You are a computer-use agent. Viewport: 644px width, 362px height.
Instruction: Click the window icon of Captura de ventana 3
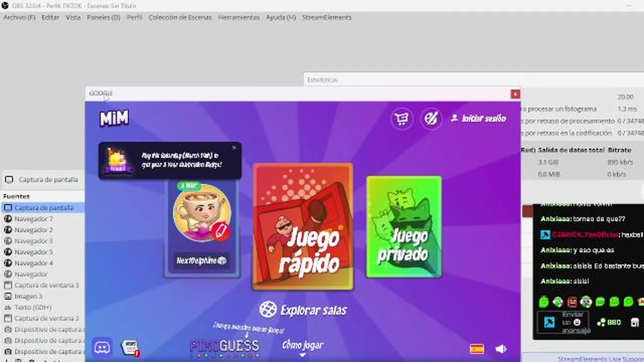8,285
